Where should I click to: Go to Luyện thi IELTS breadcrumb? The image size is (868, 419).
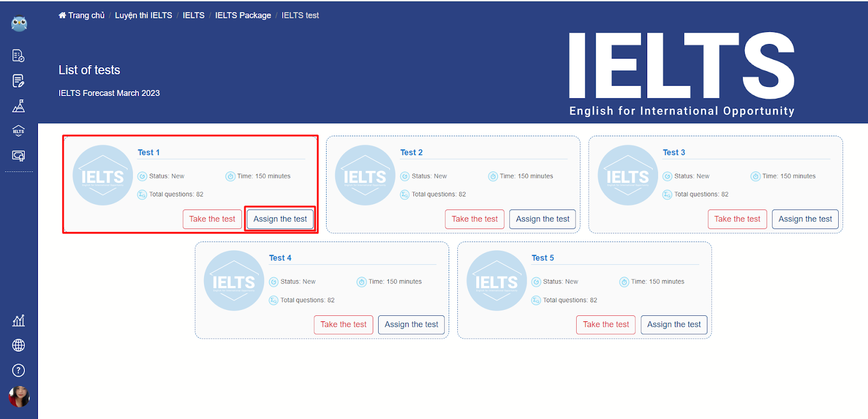(x=143, y=15)
